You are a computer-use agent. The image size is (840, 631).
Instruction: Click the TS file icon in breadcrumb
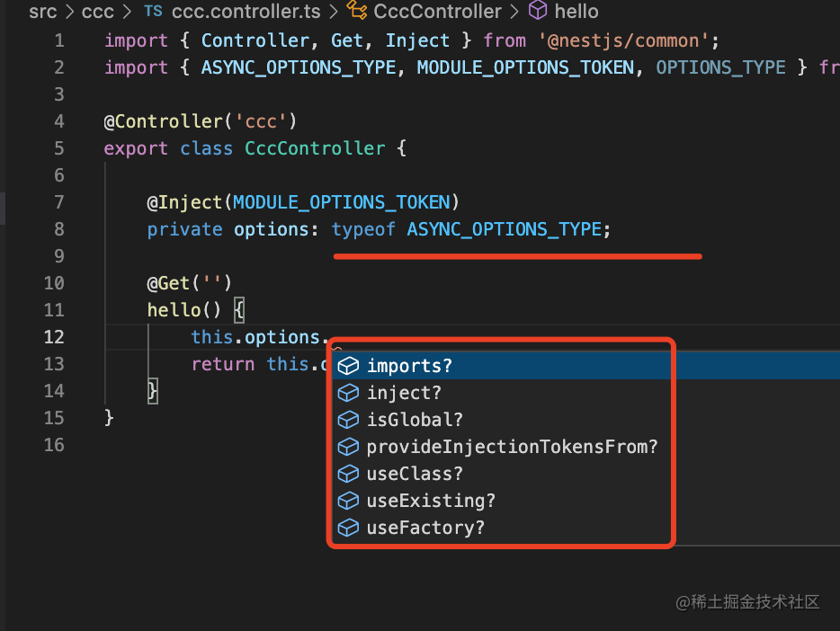click(154, 12)
